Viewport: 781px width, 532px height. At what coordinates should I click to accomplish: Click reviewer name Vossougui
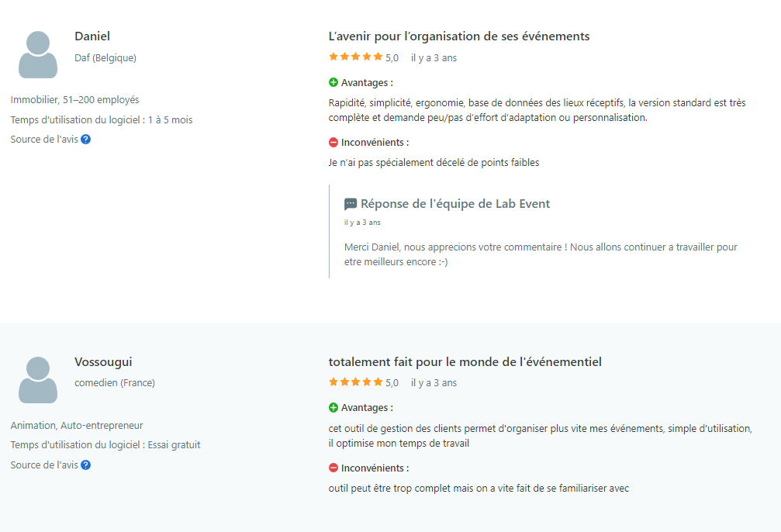coord(103,362)
